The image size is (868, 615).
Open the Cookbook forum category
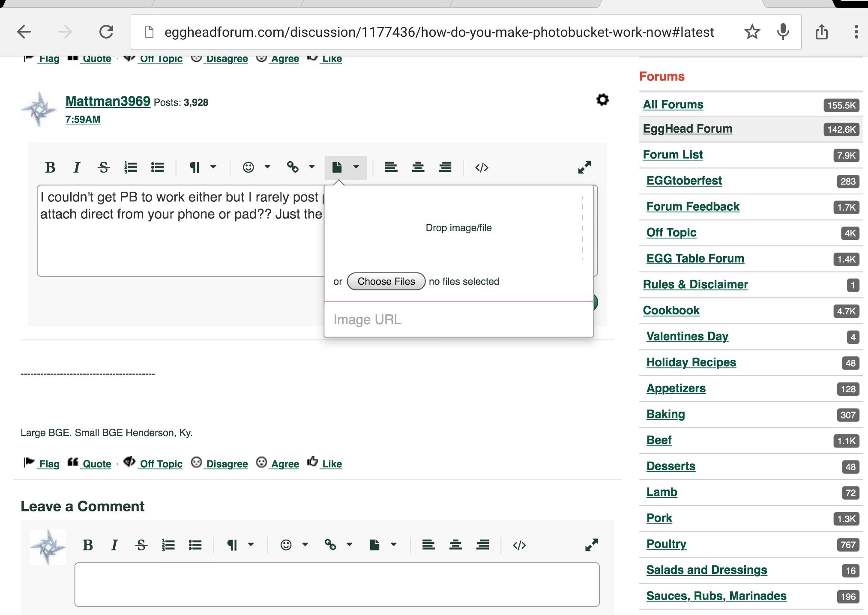point(671,310)
